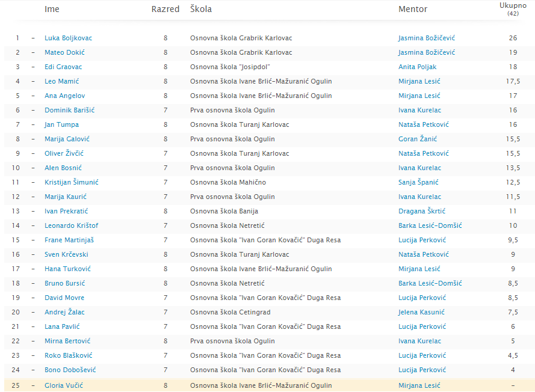Open mentor Lucija Perković in Frane Martinjaš row
The image size is (535, 392).
pyautogui.click(x=422, y=240)
